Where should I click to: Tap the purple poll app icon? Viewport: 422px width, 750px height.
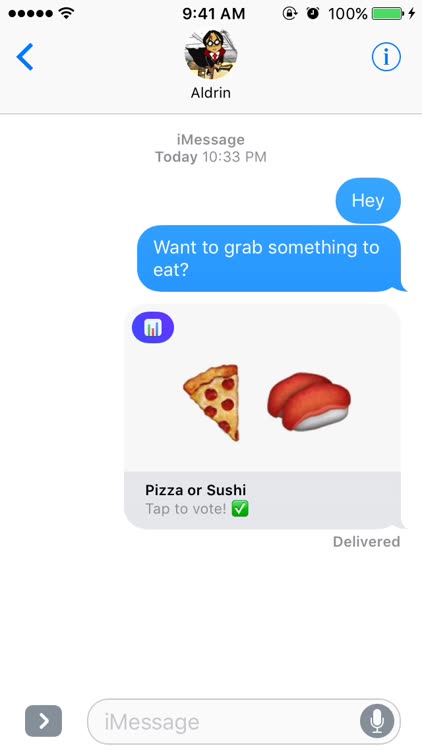pos(153,328)
